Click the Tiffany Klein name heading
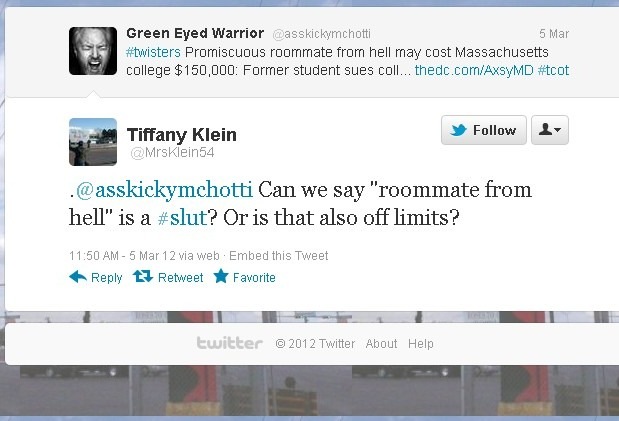Screen dimensions: 619x421 tap(182, 135)
